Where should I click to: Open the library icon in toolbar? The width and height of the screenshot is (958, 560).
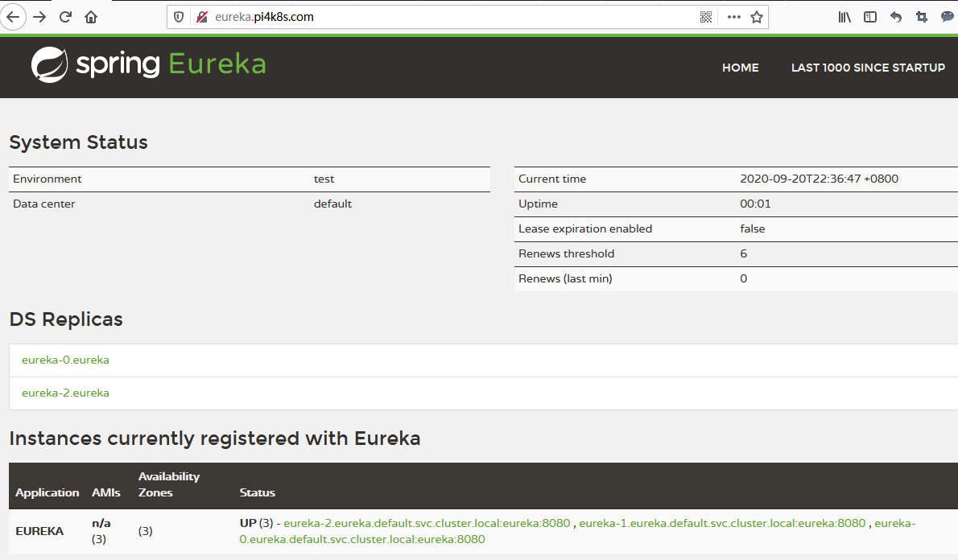pos(844,17)
